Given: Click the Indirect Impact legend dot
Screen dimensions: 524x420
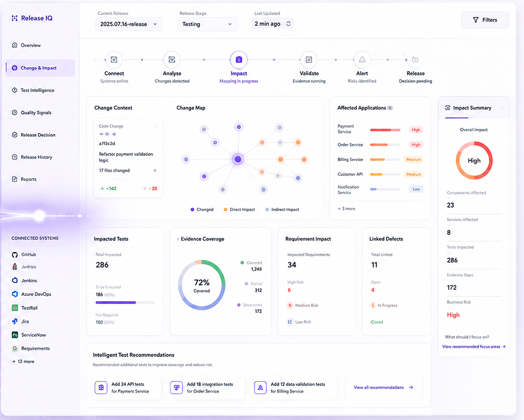Looking at the screenshot, I should click(267, 209).
